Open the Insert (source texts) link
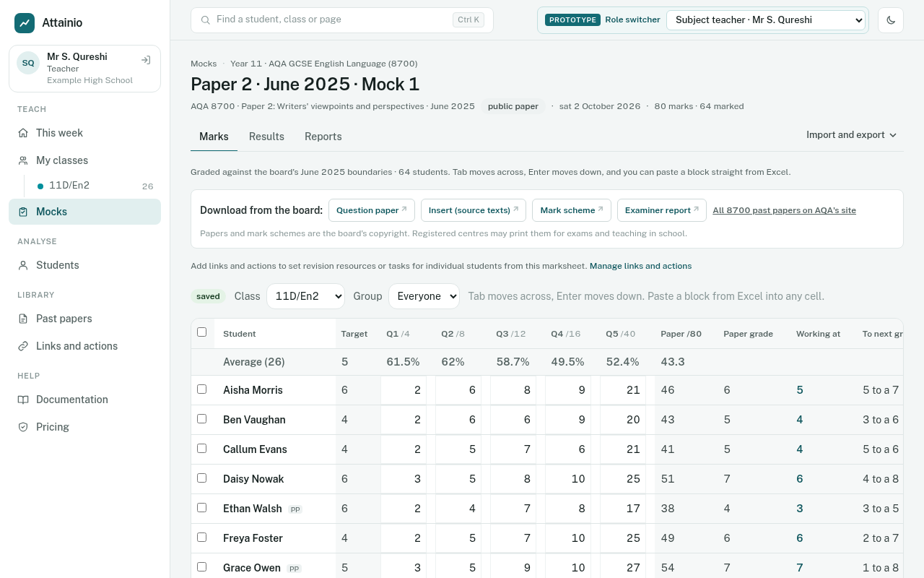This screenshot has width=924, height=578. tap(474, 210)
